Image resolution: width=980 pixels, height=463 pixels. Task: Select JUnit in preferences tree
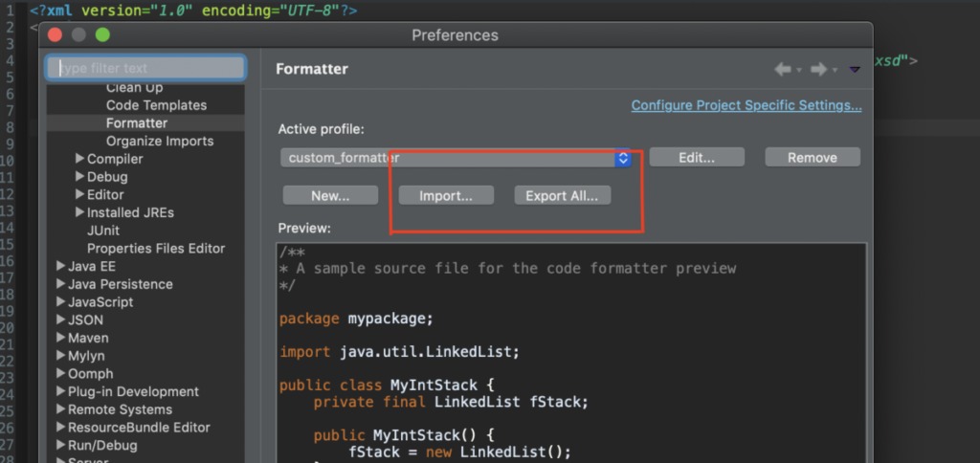(103, 231)
